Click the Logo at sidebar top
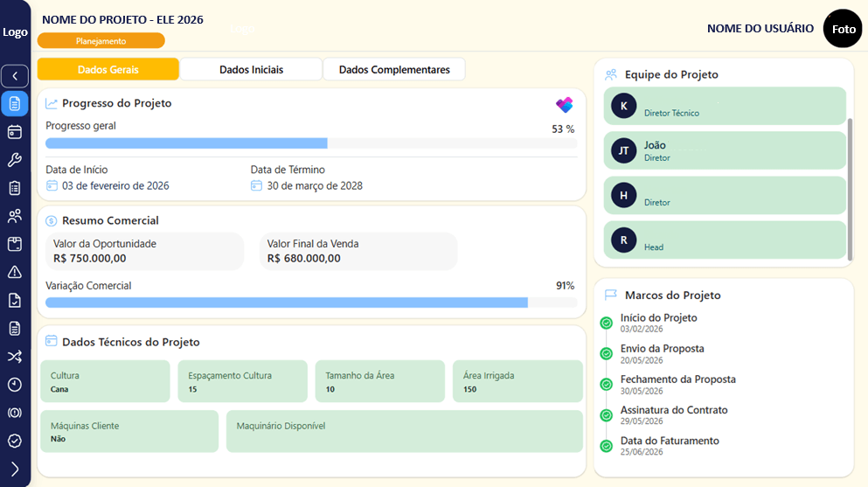This screenshot has width=868, height=487. coord(15,32)
